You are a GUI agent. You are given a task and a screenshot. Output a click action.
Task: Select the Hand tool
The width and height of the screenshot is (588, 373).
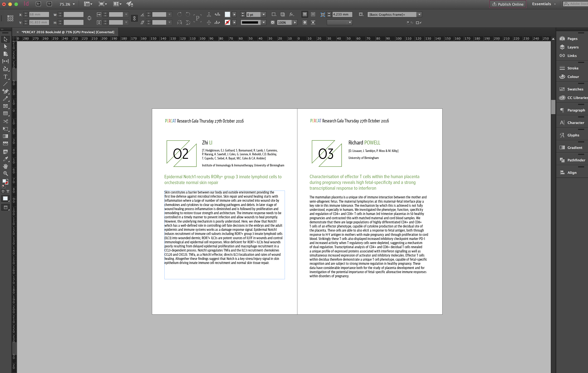coord(5,166)
